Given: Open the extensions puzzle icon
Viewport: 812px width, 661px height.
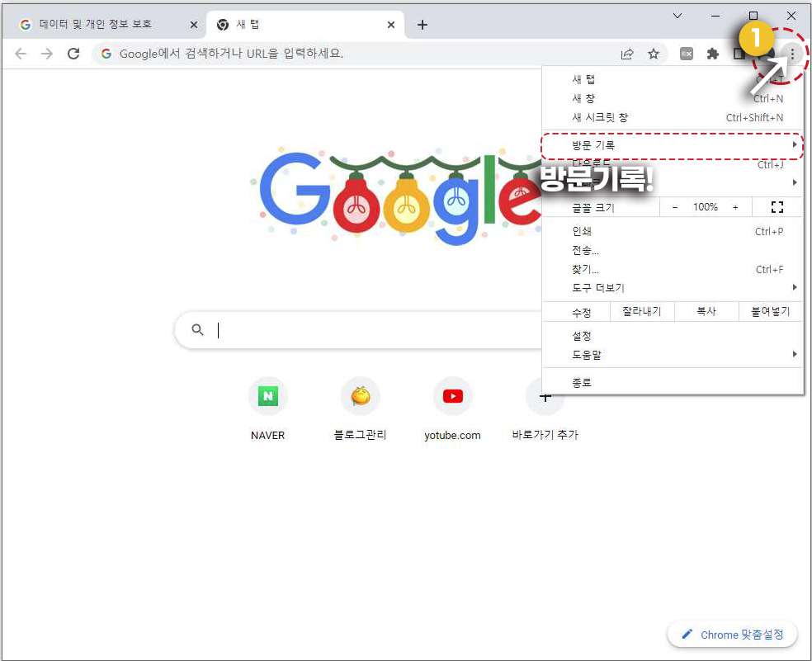Looking at the screenshot, I should pos(713,54).
